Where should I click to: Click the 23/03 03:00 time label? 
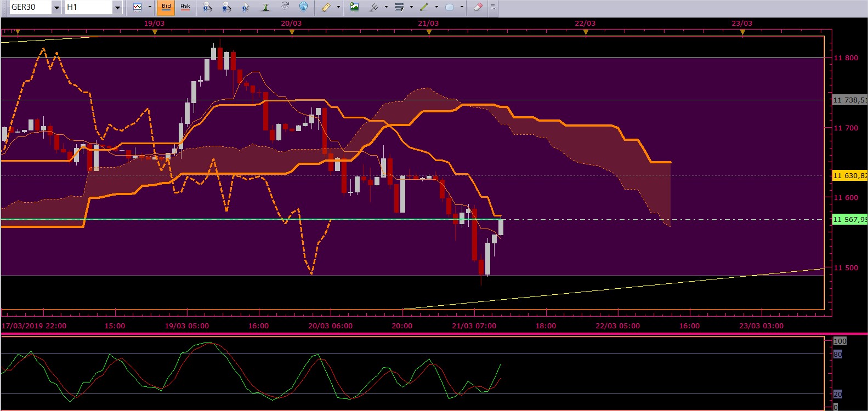(761, 326)
